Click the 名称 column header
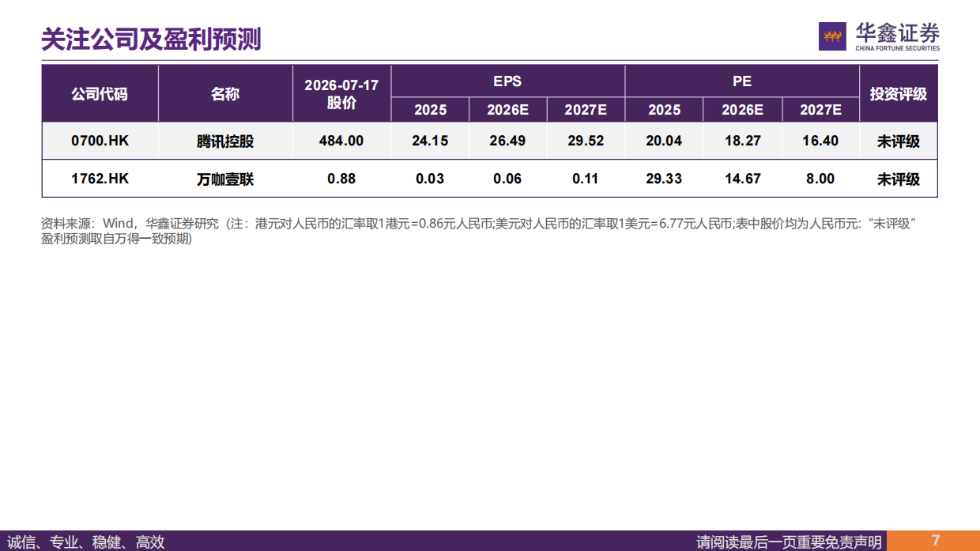The image size is (980, 551). [x=225, y=93]
